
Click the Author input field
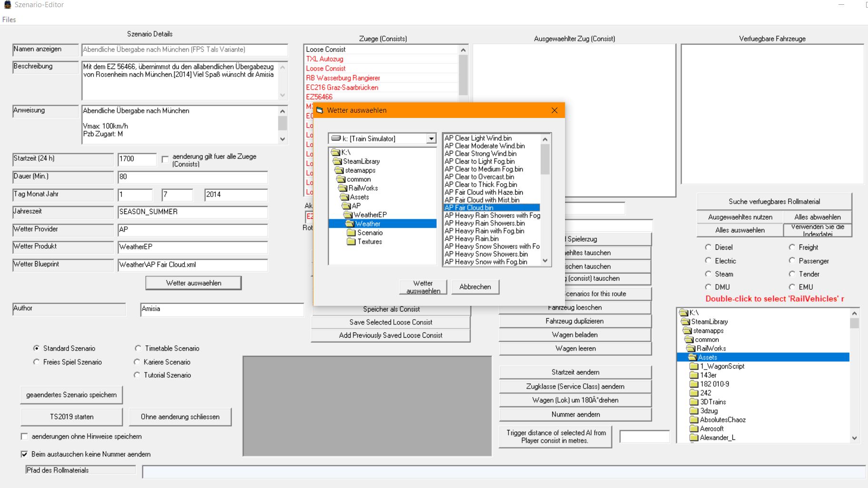pyautogui.click(x=222, y=309)
